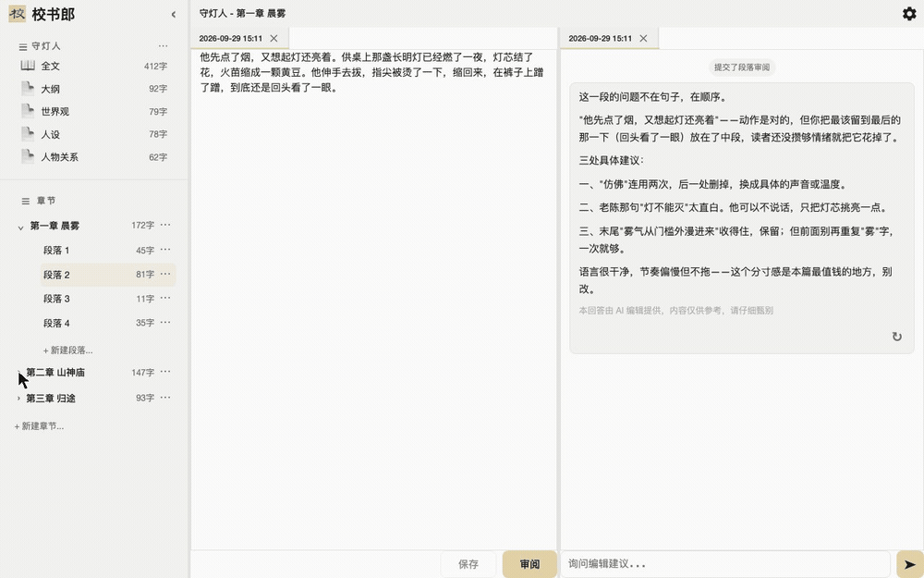The image size is (924, 578).
Task: Expand the 第三章 归途 chapter
Action: point(18,399)
